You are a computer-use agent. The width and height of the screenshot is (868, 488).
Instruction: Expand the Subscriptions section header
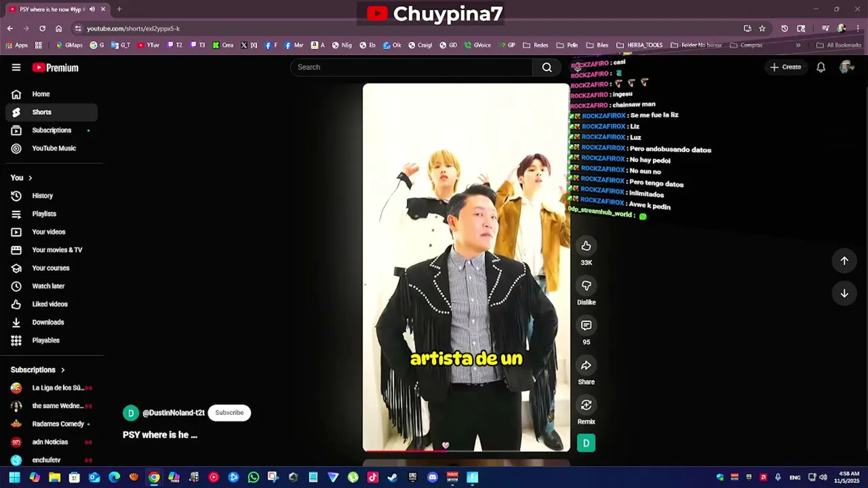click(x=38, y=370)
